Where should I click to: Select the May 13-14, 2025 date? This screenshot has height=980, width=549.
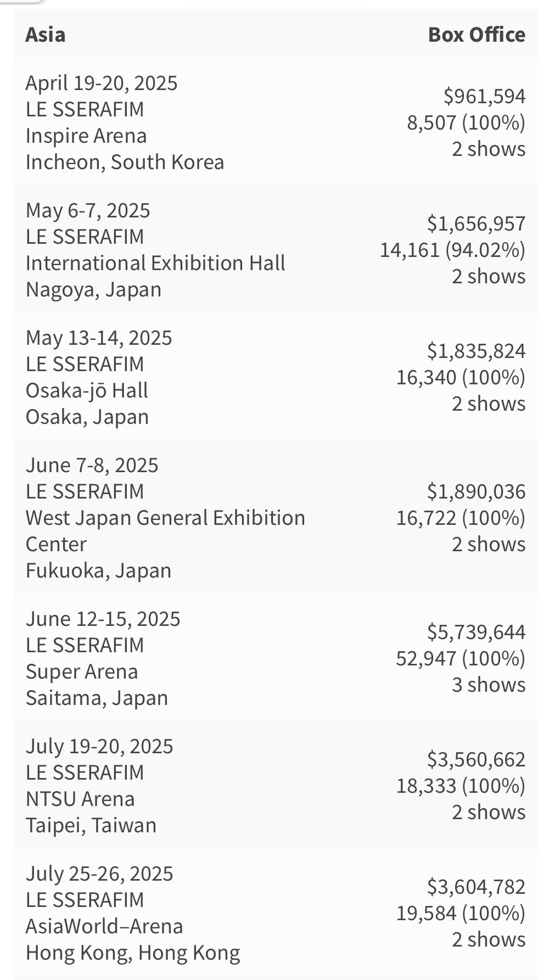coord(99,338)
